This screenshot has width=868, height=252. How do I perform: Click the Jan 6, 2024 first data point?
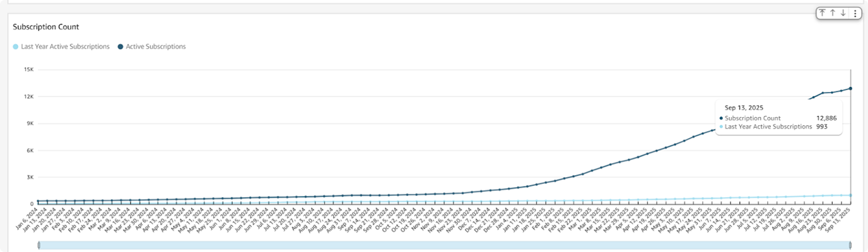(x=38, y=201)
